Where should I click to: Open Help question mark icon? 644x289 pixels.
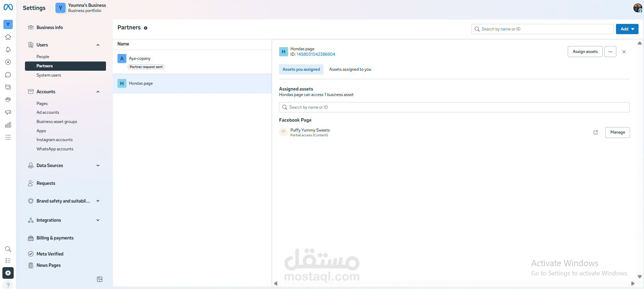(x=8, y=285)
